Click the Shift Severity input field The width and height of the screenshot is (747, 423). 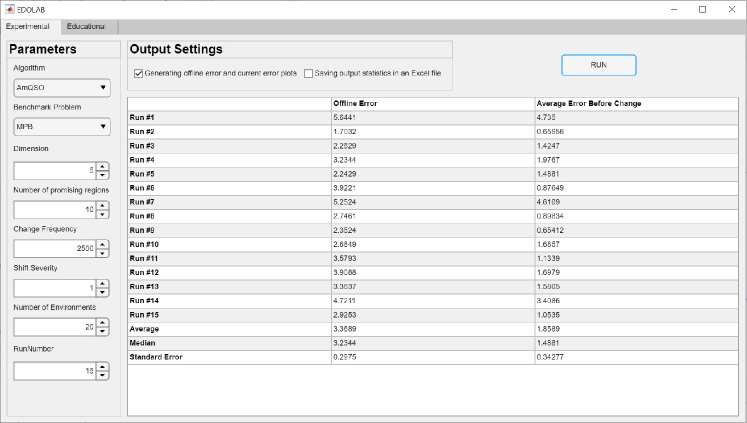pos(55,288)
